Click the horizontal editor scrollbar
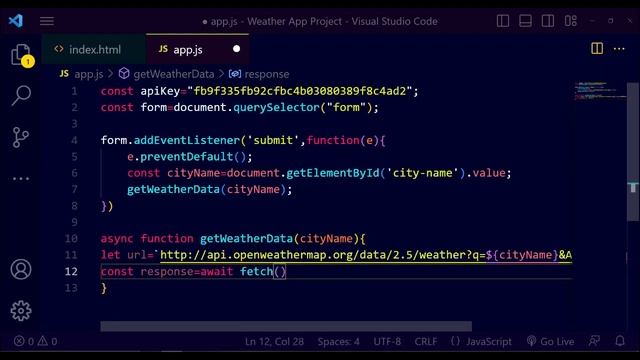The image size is (640, 360). 286,326
